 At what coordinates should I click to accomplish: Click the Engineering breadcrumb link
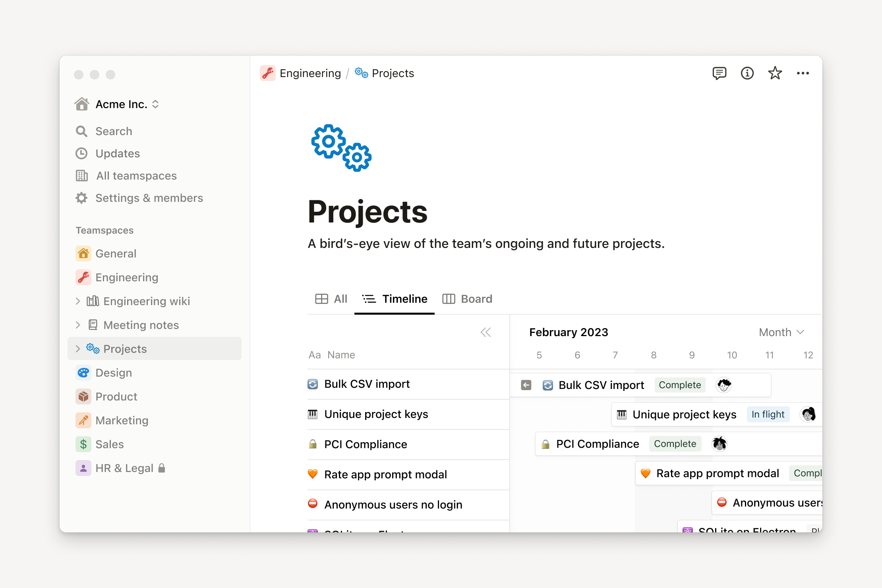click(310, 73)
